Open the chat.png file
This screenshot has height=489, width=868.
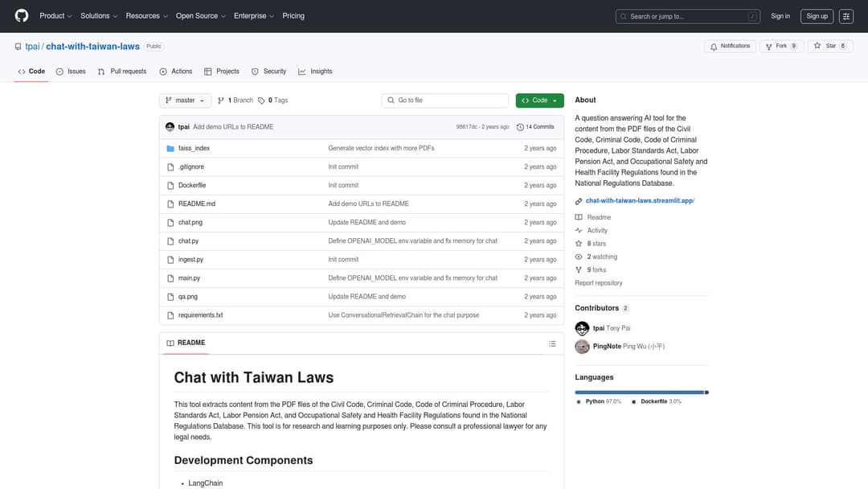[190, 223]
